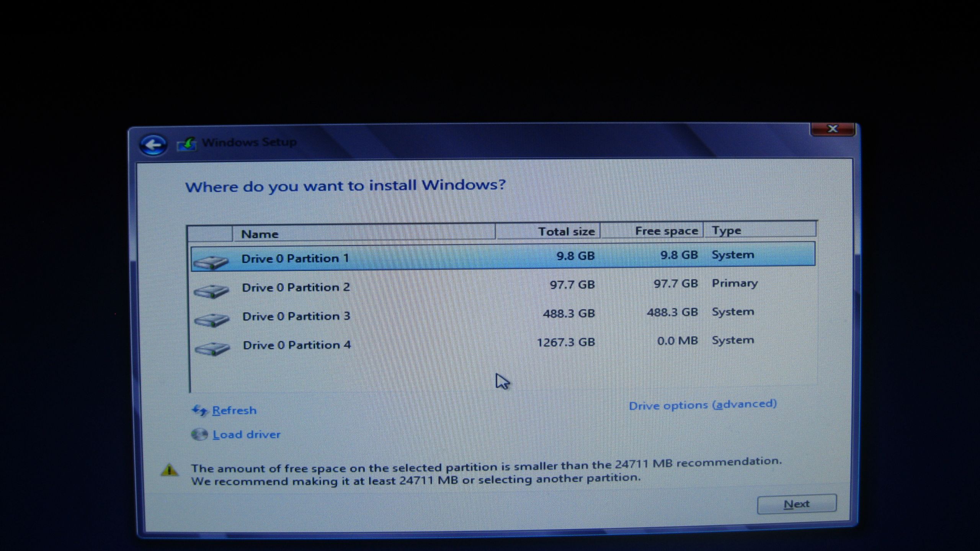The image size is (980, 551).
Task: Click the yellow warning triangle icon
Action: [170, 470]
